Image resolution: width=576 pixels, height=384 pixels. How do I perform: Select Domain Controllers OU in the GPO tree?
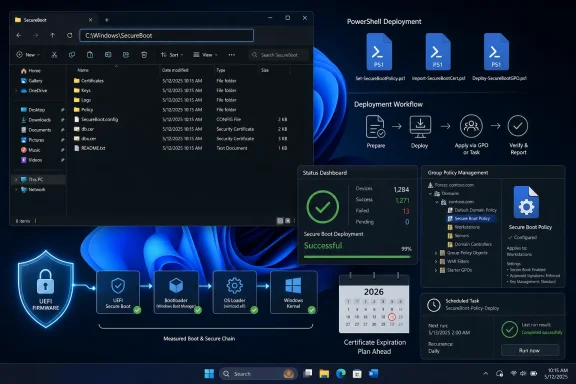tap(469, 244)
